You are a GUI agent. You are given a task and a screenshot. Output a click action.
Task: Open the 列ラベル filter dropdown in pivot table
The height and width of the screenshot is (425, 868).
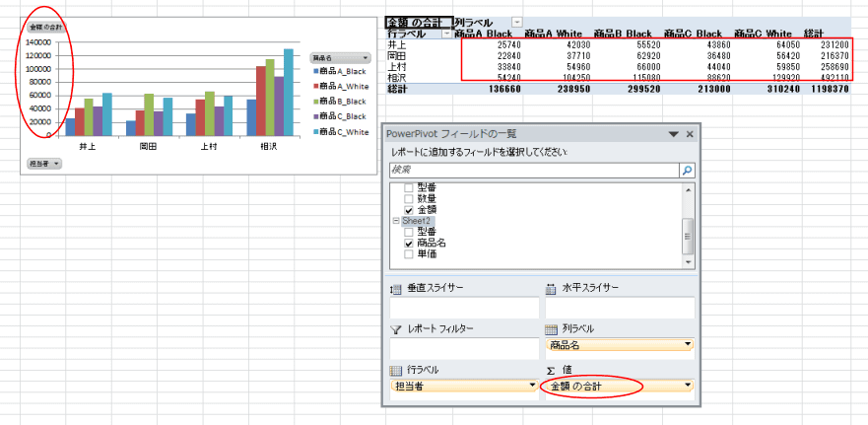(x=517, y=22)
